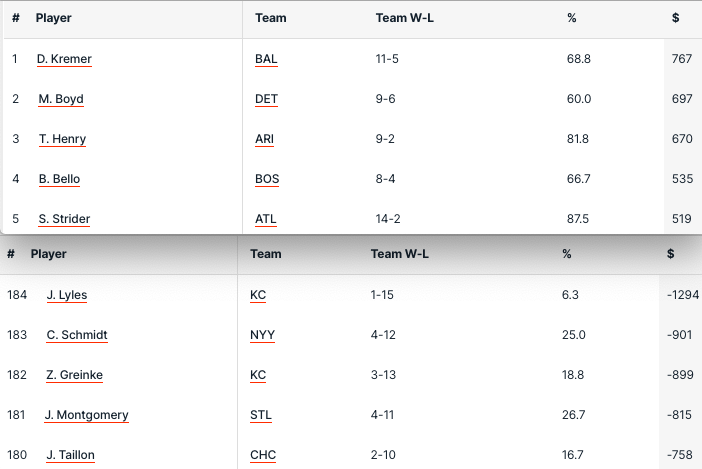Open J. Lyles player link
This screenshot has width=702, height=469.
tap(66, 295)
